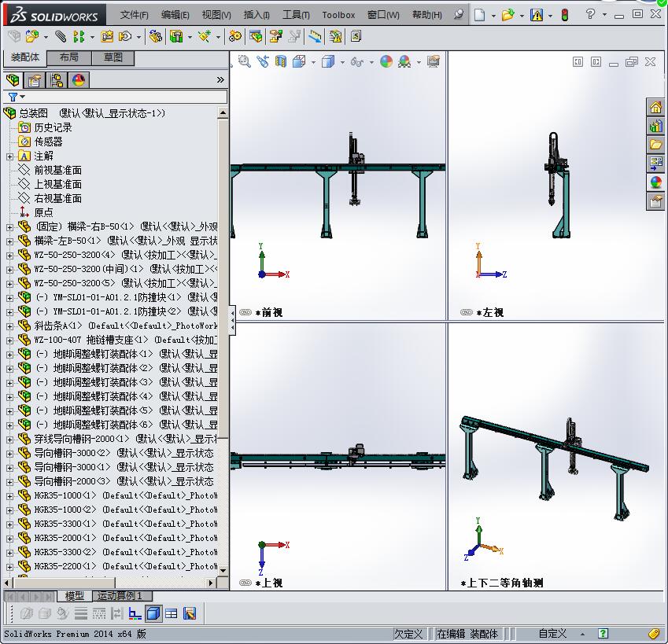This screenshot has height=644, width=668.
Task: Click the Exploded View icon
Action: pyautogui.click(x=275, y=37)
